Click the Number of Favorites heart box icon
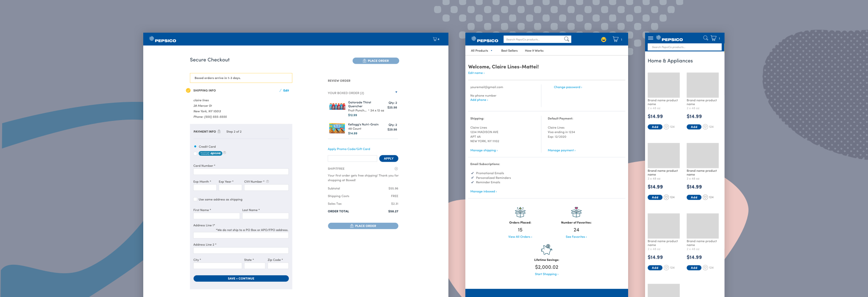The image size is (868, 297). pos(576,212)
